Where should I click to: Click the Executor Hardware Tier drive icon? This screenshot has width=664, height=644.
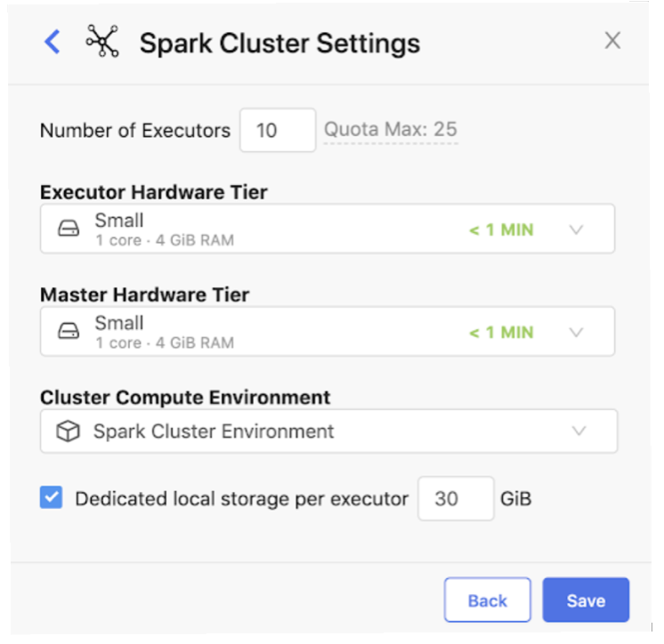coord(69,229)
